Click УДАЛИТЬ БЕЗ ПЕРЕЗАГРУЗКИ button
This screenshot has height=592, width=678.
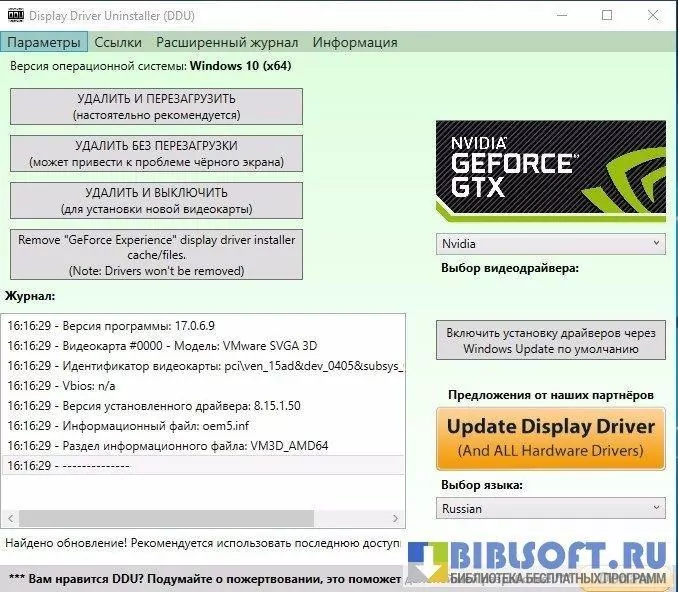156,153
